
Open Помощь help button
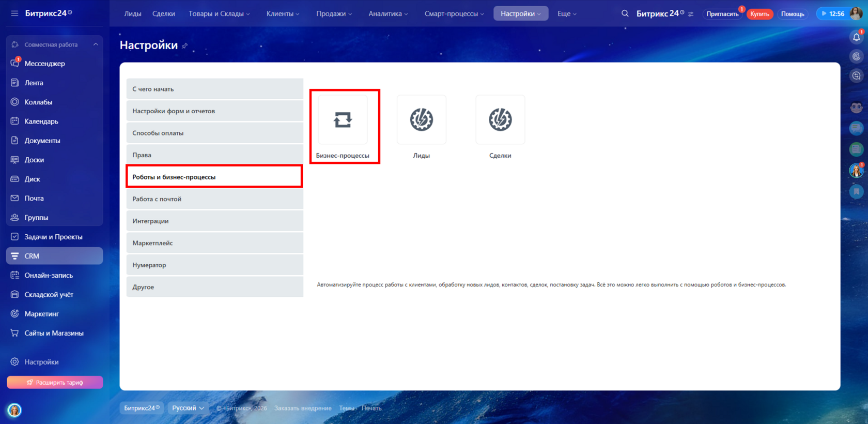point(793,14)
